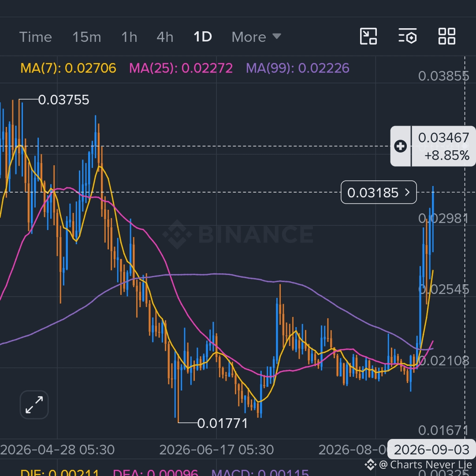This screenshot has height=476, width=476.
Task: Click the 2026-04-28 05:30 axis date
Action: [57, 450]
